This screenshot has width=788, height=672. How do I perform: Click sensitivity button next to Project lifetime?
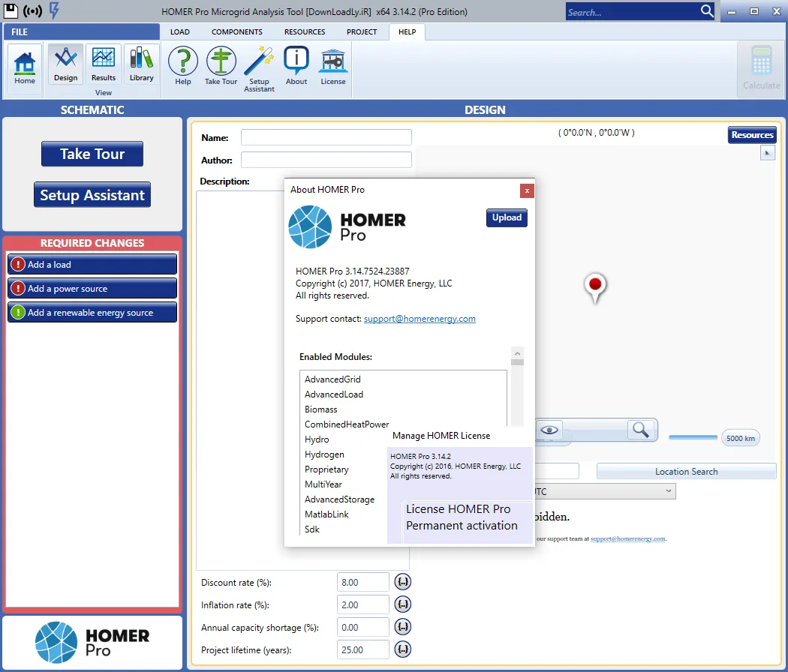click(x=402, y=649)
